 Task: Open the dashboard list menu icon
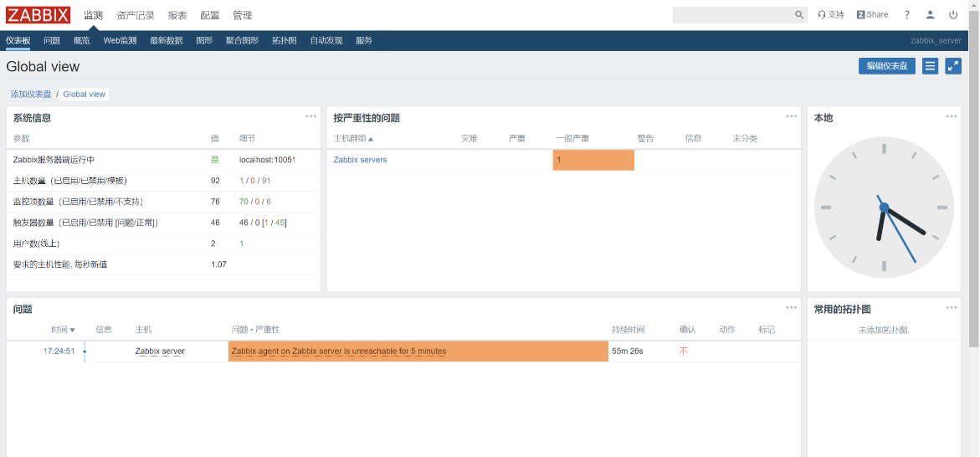pos(930,65)
